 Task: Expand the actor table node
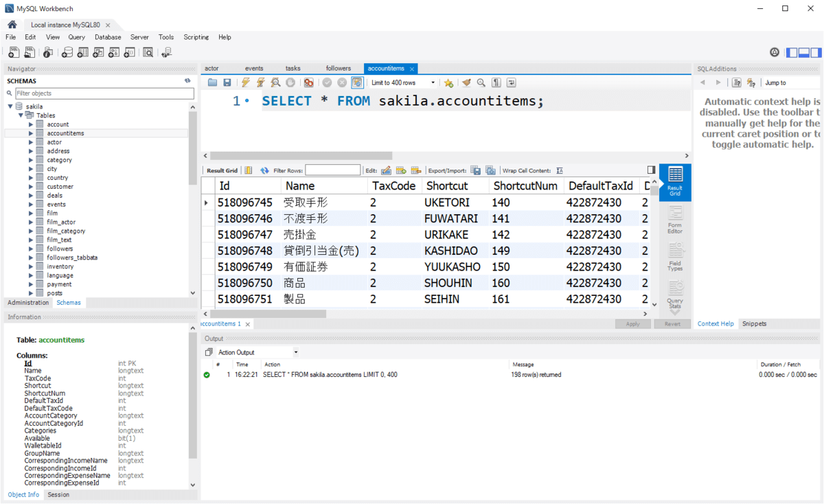31,142
